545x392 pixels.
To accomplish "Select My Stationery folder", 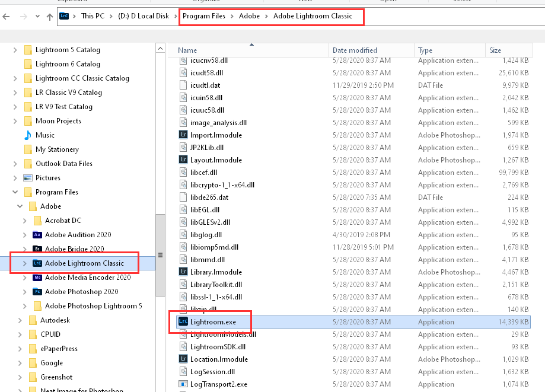I will pyautogui.click(x=57, y=149).
